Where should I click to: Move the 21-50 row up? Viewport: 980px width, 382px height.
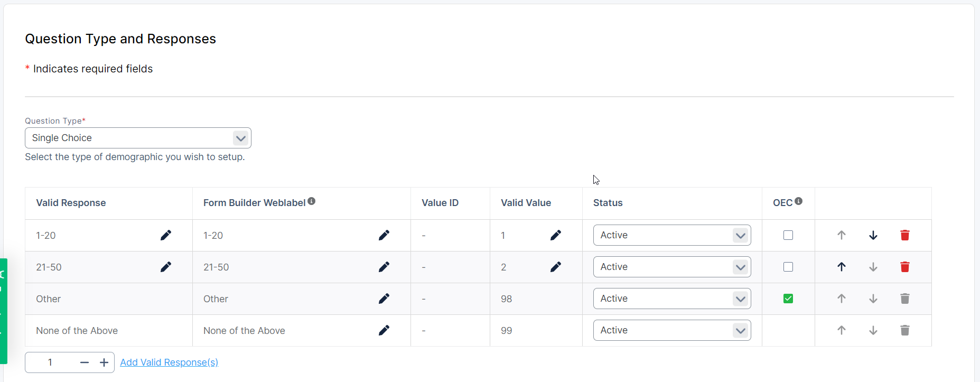(x=841, y=267)
